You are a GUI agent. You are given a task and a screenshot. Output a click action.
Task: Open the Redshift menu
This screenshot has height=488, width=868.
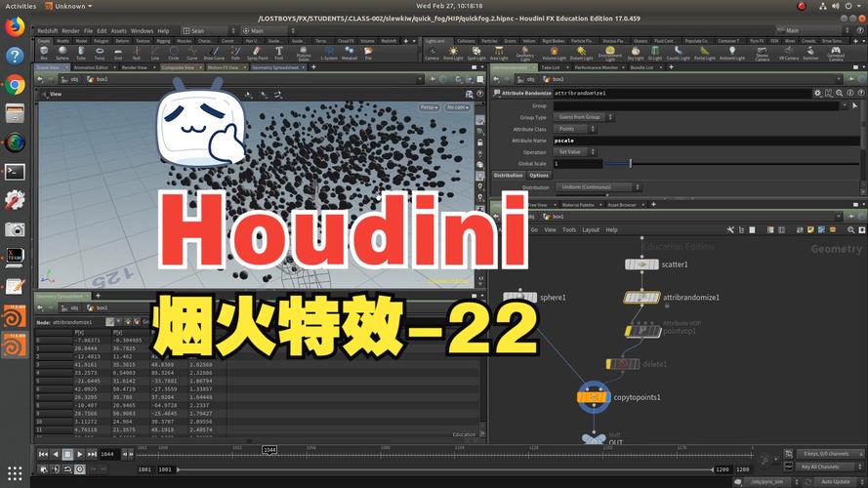pyautogui.click(x=48, y=31)
